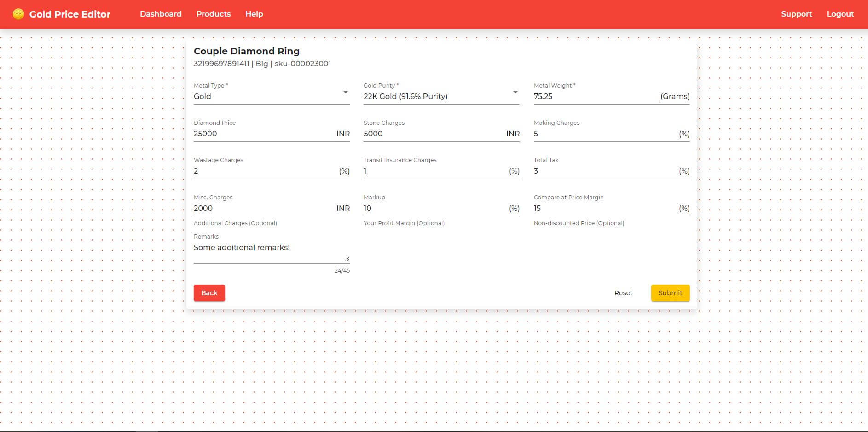Click the (Grams) unit suffix
868x432 pixels.
coord(675,96)
